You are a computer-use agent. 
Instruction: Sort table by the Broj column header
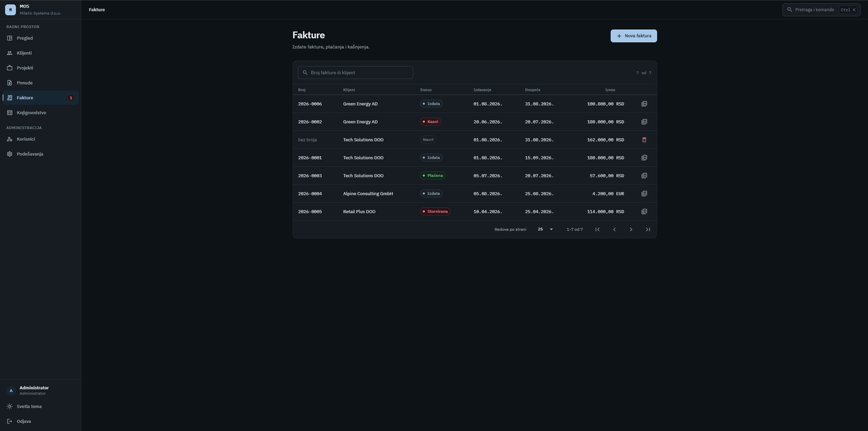click(302, 90)
